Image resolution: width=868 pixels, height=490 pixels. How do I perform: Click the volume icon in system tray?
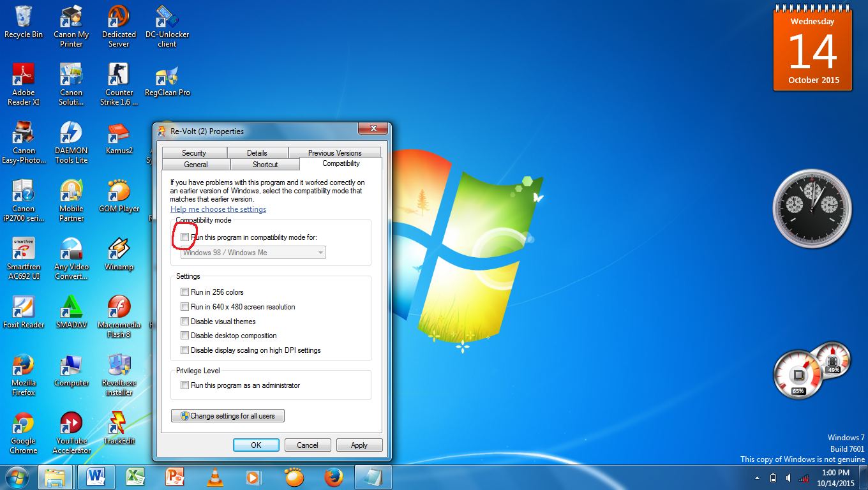tap(789, 478)
